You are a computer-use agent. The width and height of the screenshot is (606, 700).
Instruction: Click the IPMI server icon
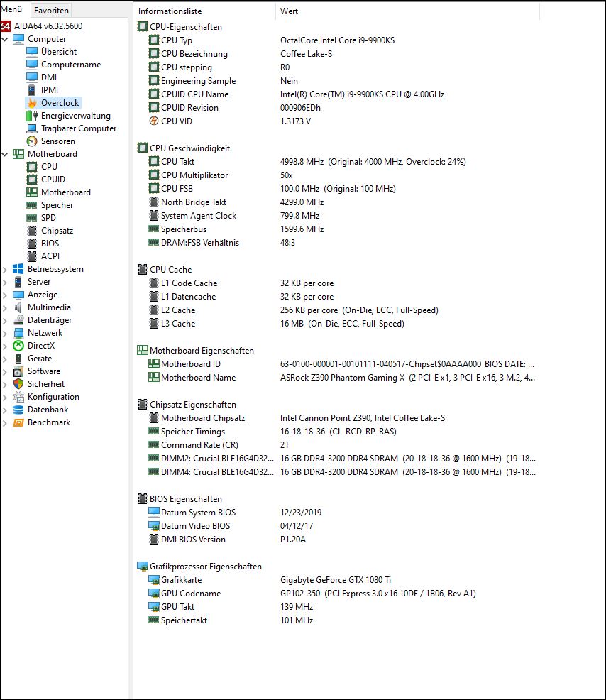(x=32, y=90)
